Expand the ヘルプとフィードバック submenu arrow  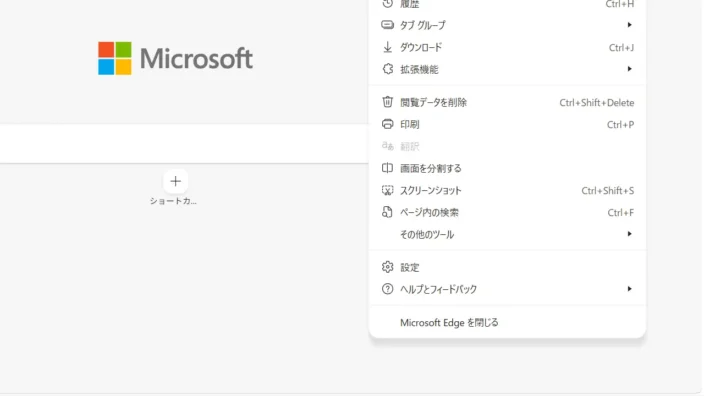click(629, 289)
